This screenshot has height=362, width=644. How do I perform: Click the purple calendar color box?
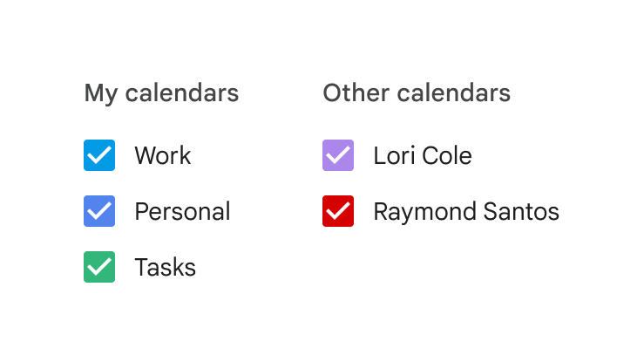point(338,156)
